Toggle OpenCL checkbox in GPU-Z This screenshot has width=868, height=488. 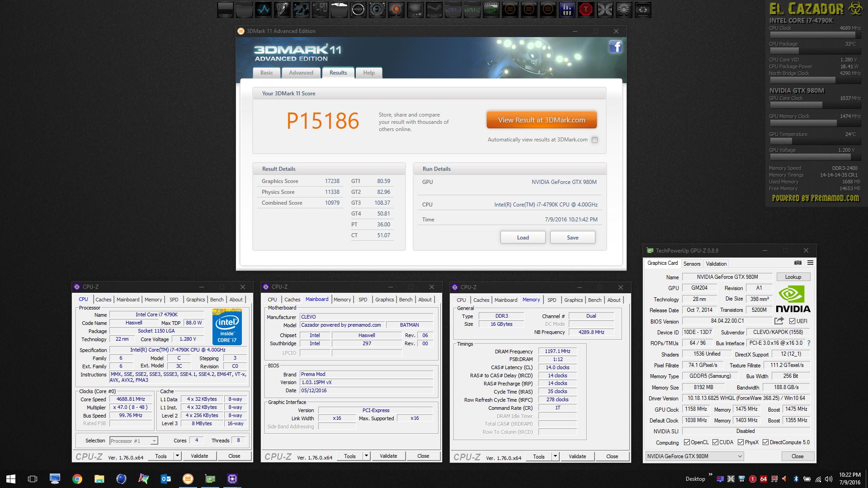(687, 442)
